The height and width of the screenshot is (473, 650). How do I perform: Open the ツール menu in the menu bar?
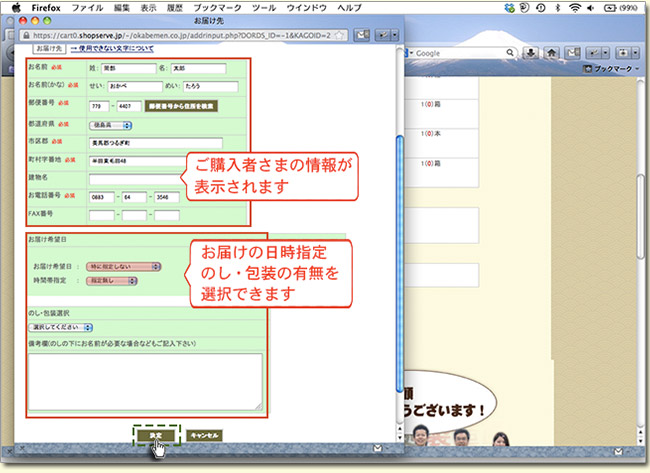pos(265,7)
